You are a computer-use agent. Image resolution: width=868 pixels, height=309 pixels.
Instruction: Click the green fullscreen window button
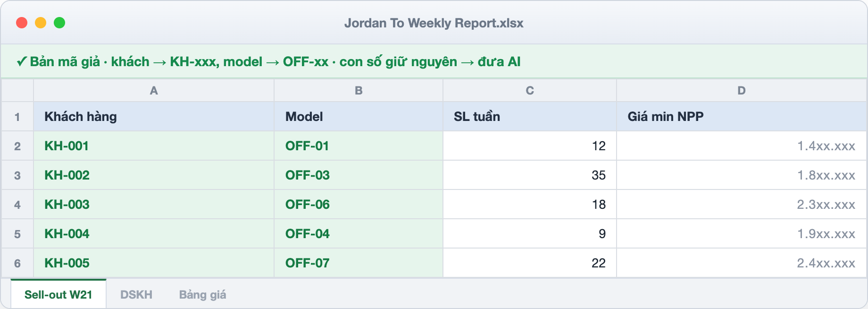coord(59,23)
